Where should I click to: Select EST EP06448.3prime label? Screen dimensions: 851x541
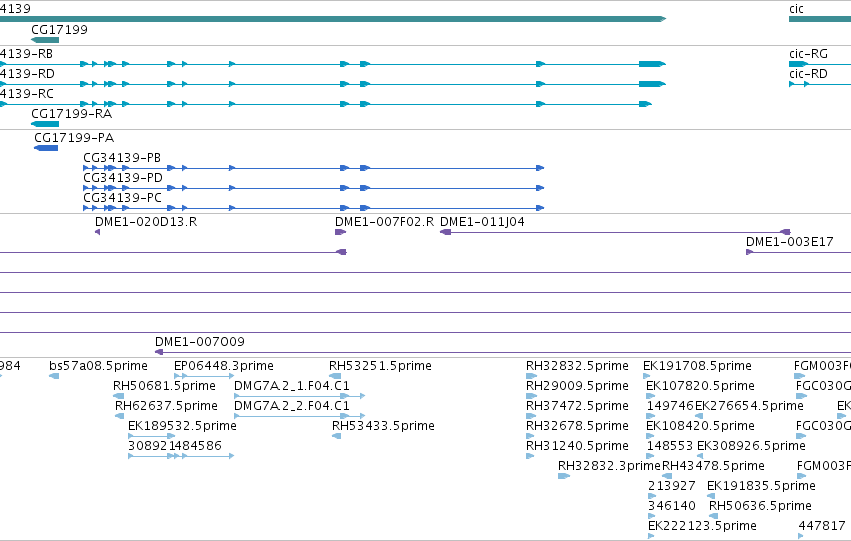[x=224, y=365]
